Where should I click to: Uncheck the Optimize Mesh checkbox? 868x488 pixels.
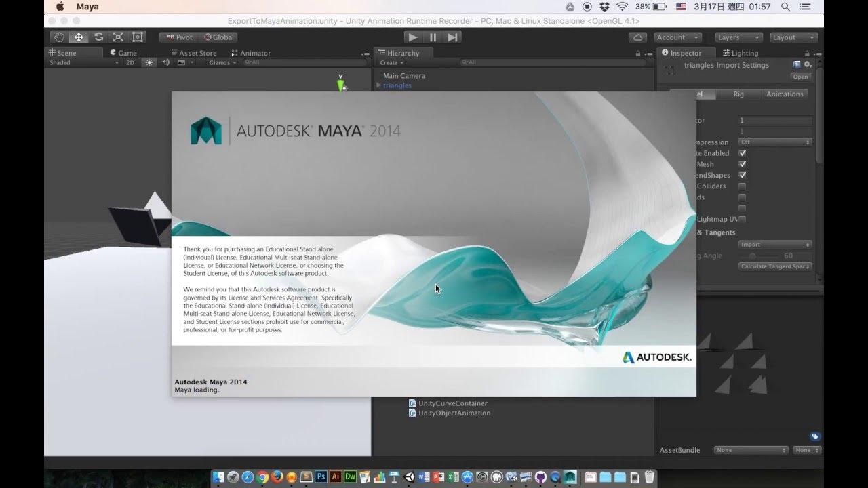click(x=743, y=164)
